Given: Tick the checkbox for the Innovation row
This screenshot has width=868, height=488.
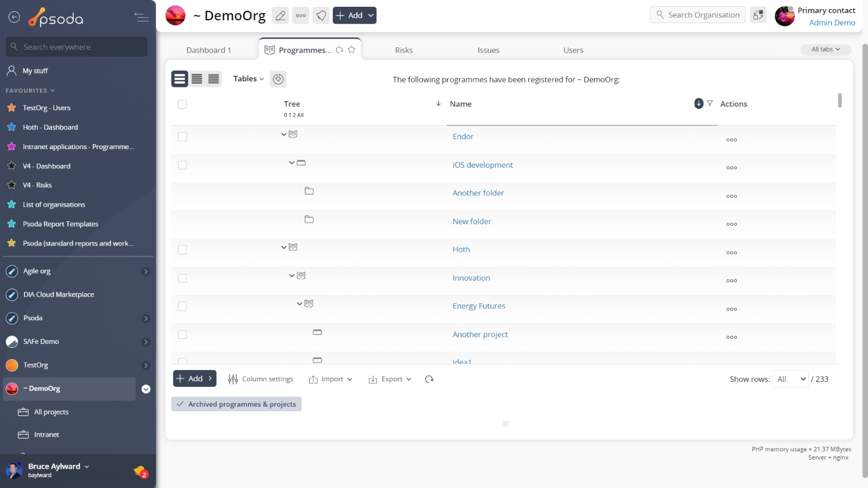Looking at the screenshot, I should [x=182, y=278].
